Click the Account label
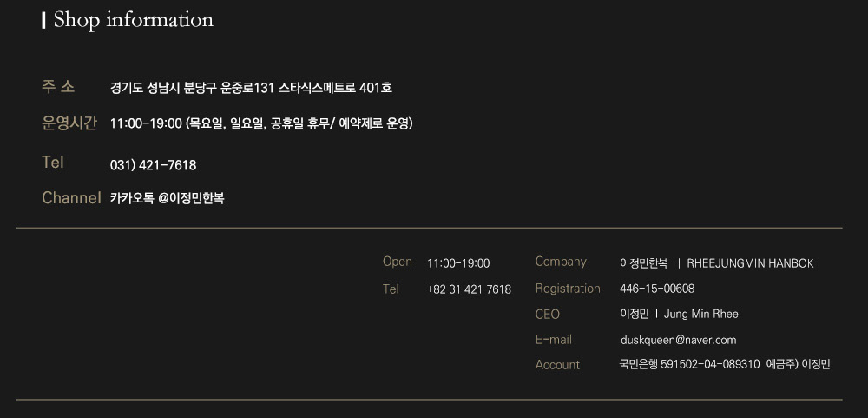This screenshot has height=418, width=868. point(557,365)
